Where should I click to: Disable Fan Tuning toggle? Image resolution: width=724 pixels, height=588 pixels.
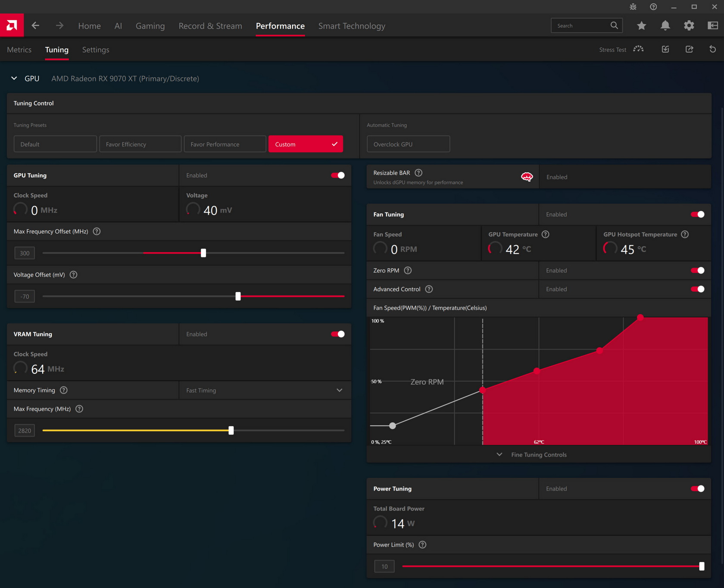(x=697, y=214)
